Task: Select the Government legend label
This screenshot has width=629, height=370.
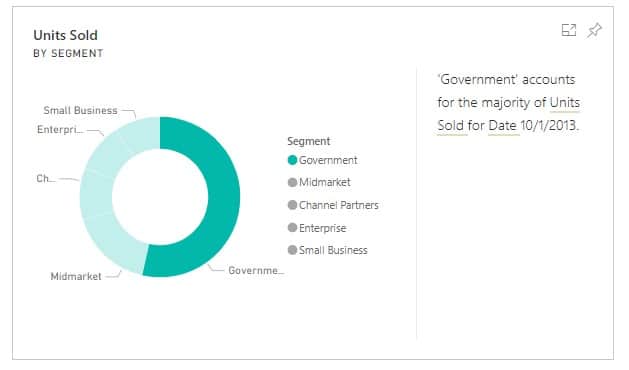Action: pos(328,160)
